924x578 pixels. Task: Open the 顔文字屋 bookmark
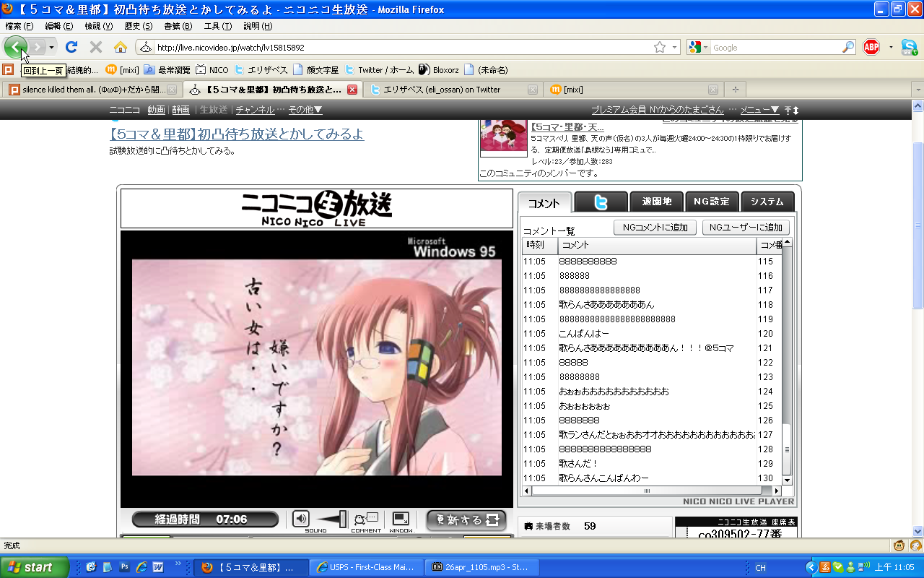click(315, 70)
